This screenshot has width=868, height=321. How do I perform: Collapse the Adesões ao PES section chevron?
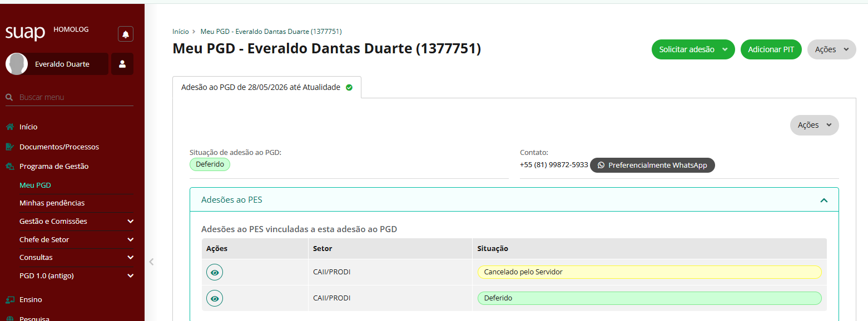click(x=824, y=200)
